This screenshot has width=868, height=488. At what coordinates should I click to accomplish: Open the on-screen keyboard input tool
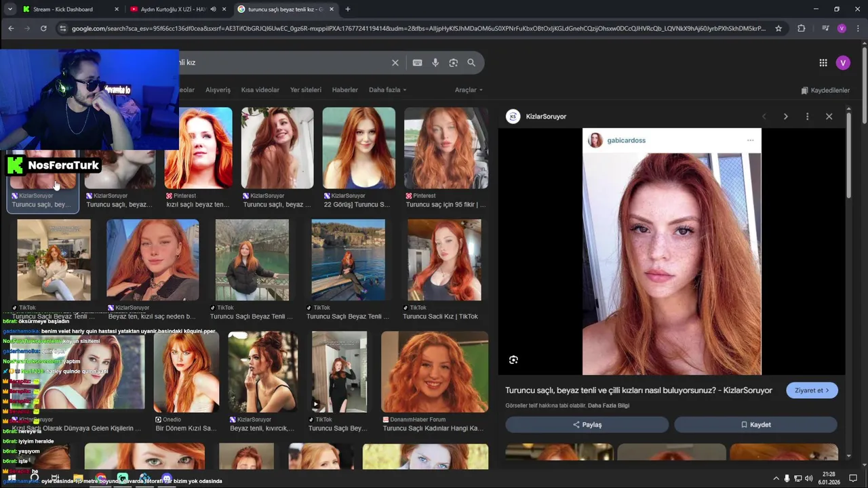click(x=418, y=62)
